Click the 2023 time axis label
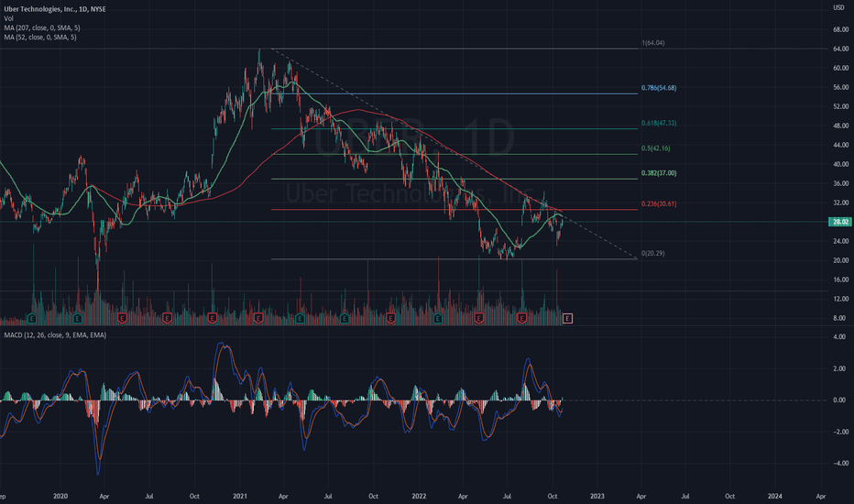The height and width of the screenshot is (504, 854). tap(597, 497)
